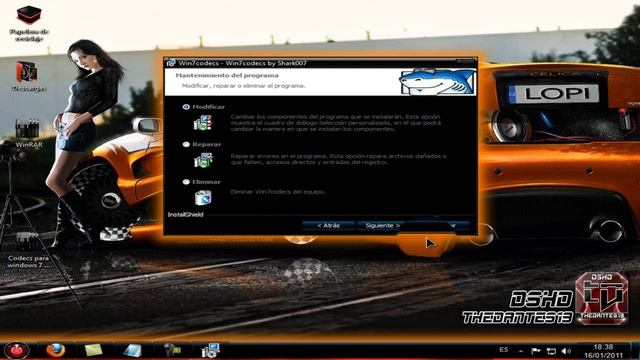Open the network tray icon

tap(551, 351)
